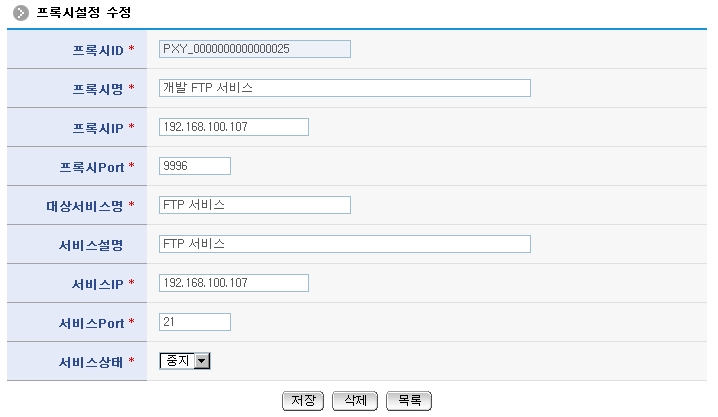Select the 서비스IP input box
The width and height of the screenshot is (718, 417).
coord(234,283)
